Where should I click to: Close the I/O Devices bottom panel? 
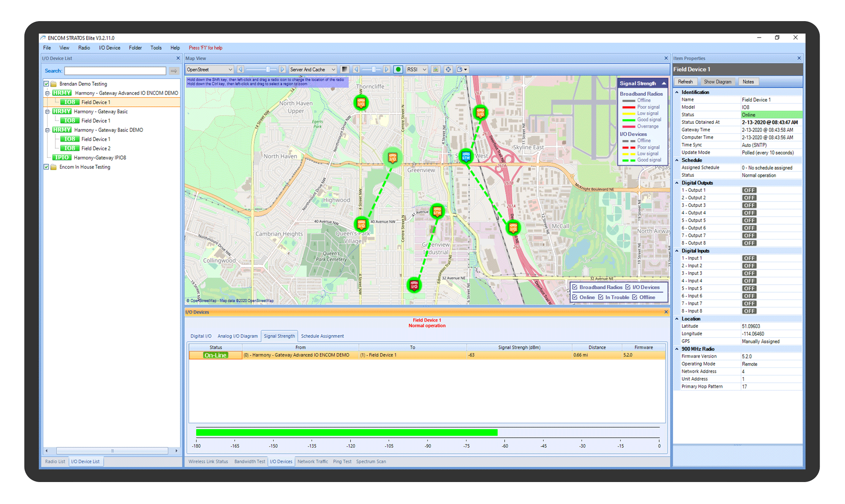[x=666, y=312]
